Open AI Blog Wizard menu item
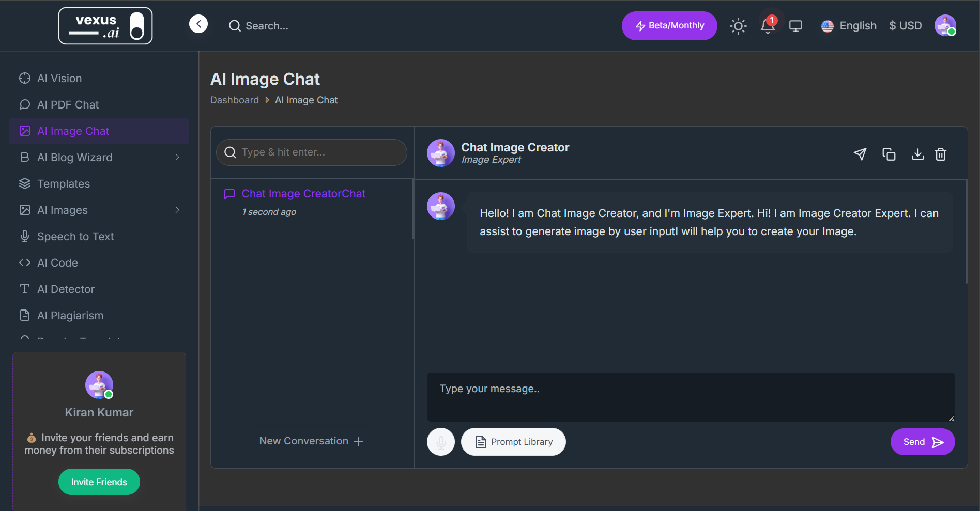980x511 pixels. (99, 158)
